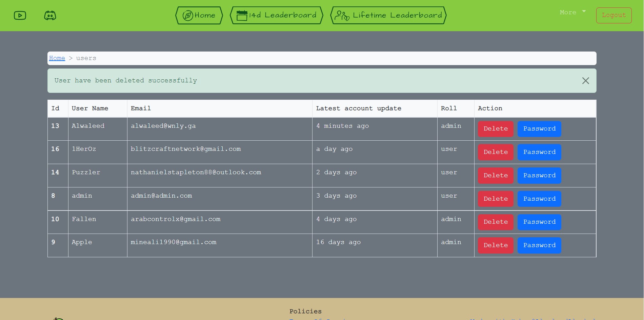Change password for Fallen
Viewport: 644px width, 320px height.
539,222
